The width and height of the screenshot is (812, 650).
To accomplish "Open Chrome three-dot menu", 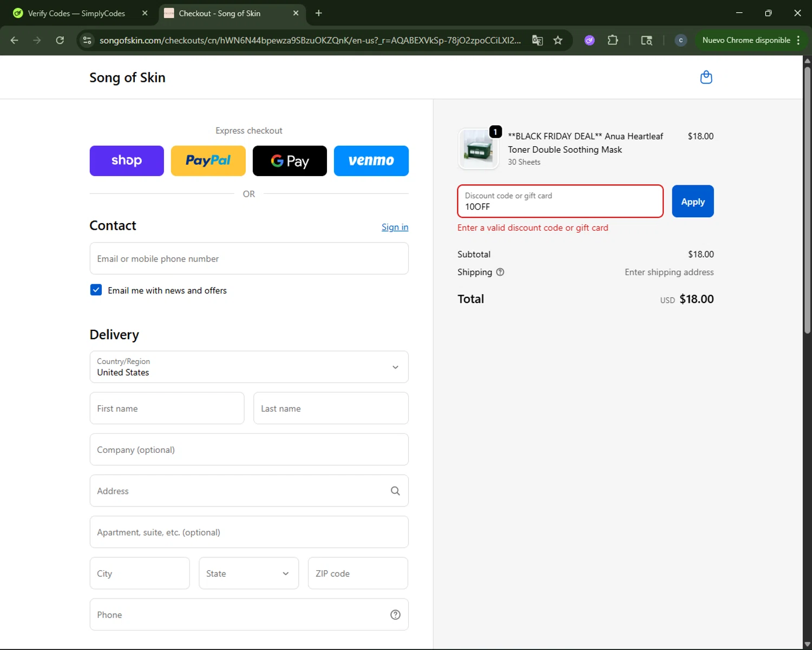I will coord(798,40).
